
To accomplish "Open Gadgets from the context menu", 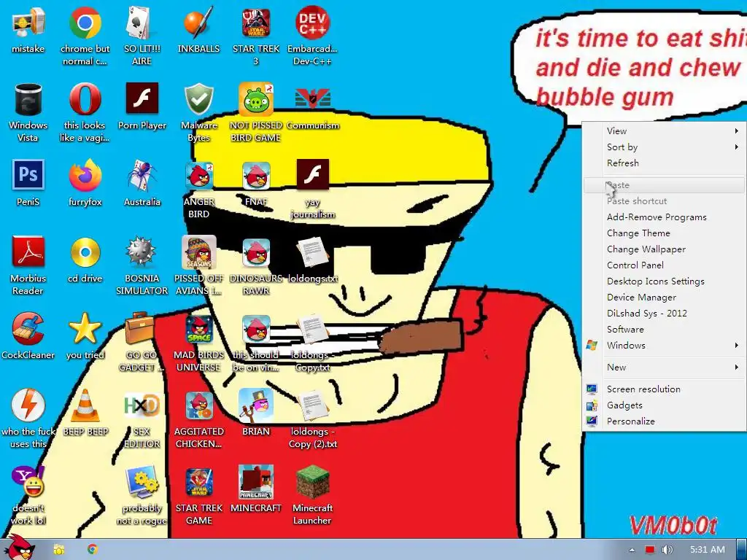I will 664,405.
